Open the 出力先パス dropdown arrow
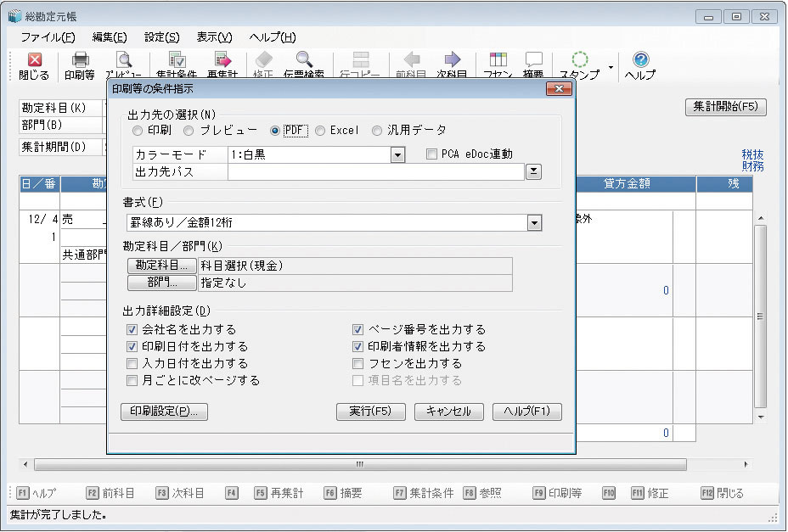The width and height of the screenshot is (788, 532). point(533,171)
